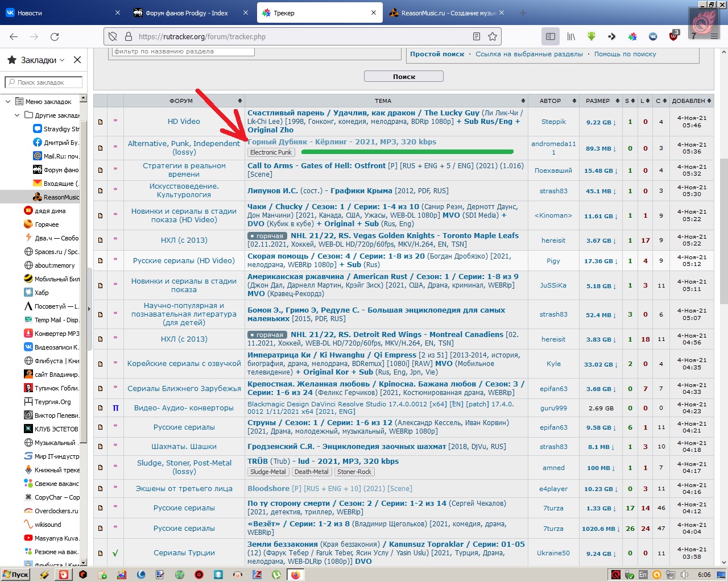Sort table by L leechers column

[x=645, y=101]
